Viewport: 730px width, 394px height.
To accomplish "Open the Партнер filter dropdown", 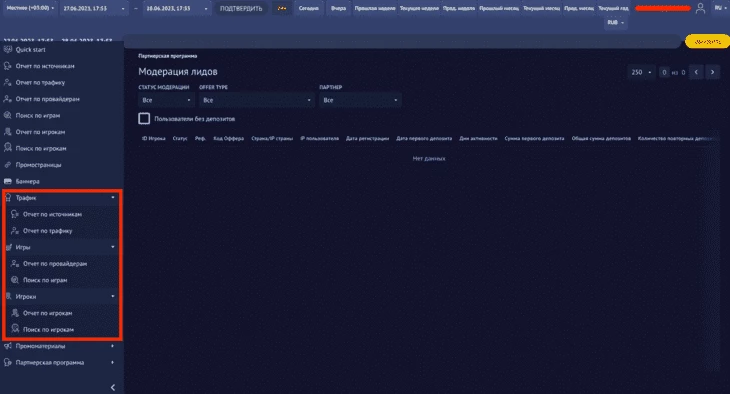I will (x=360, y=100).
